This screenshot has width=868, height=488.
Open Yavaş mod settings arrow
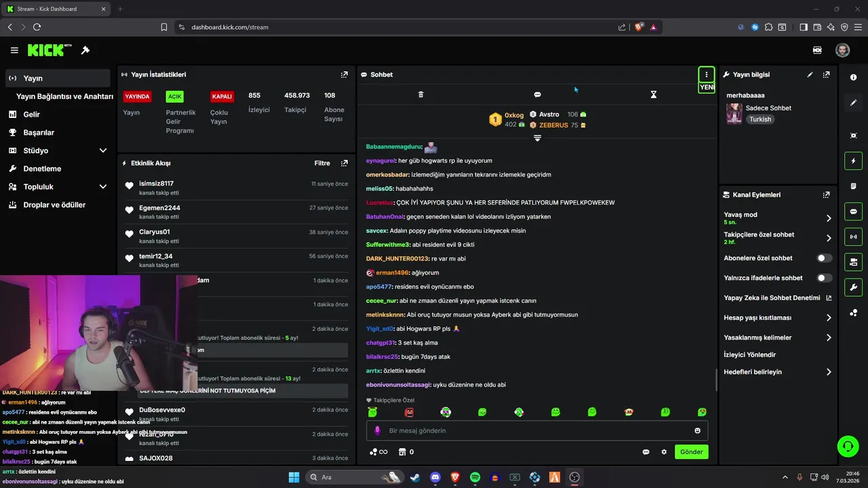[829, 218]
